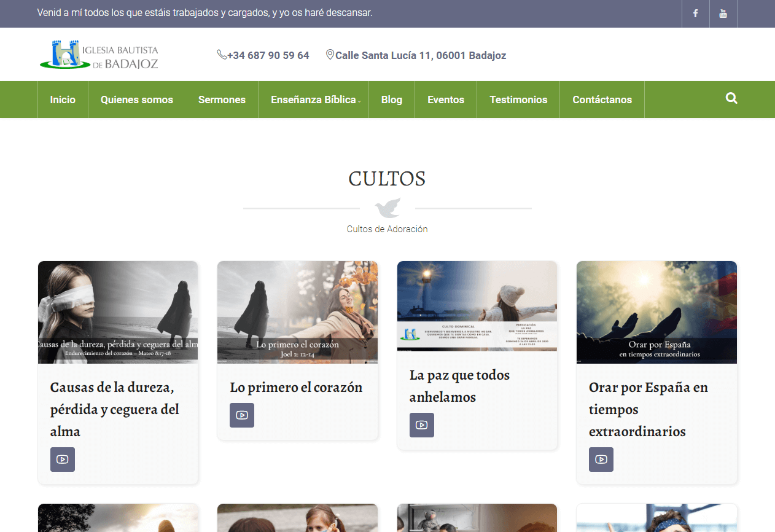Open the title link La paz que todos anhelamos
Viewport: 775px width, 532px height.
[460, 386]
